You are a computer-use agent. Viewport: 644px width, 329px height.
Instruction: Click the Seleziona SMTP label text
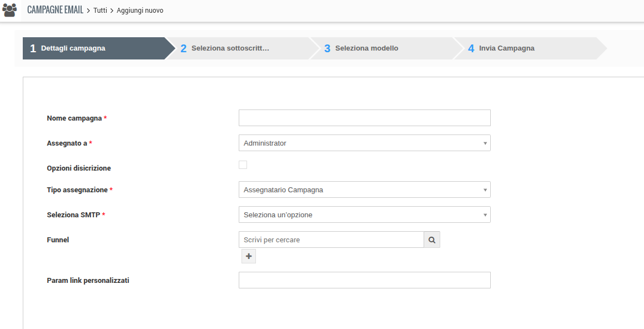coord(73,215)
